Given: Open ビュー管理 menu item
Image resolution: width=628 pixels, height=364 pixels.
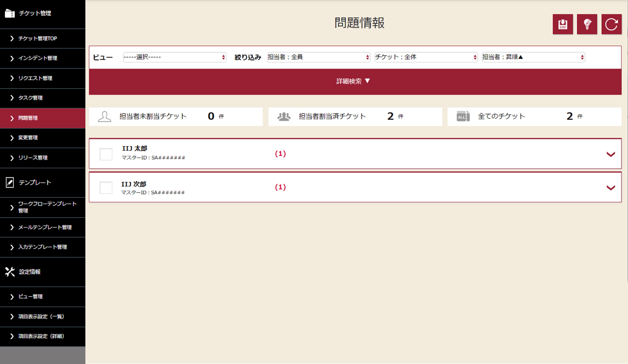Looking at the screenshot, I should [x=43, y=297].
